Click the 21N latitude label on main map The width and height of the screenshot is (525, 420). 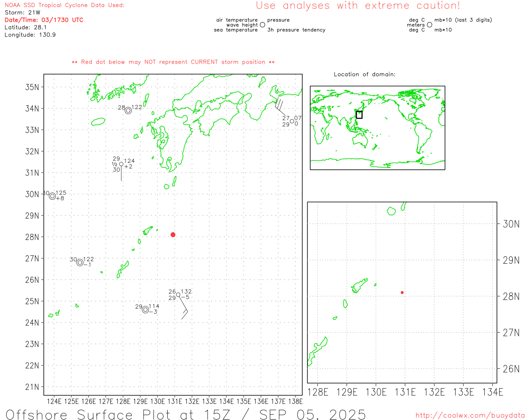tap(32, 387)
